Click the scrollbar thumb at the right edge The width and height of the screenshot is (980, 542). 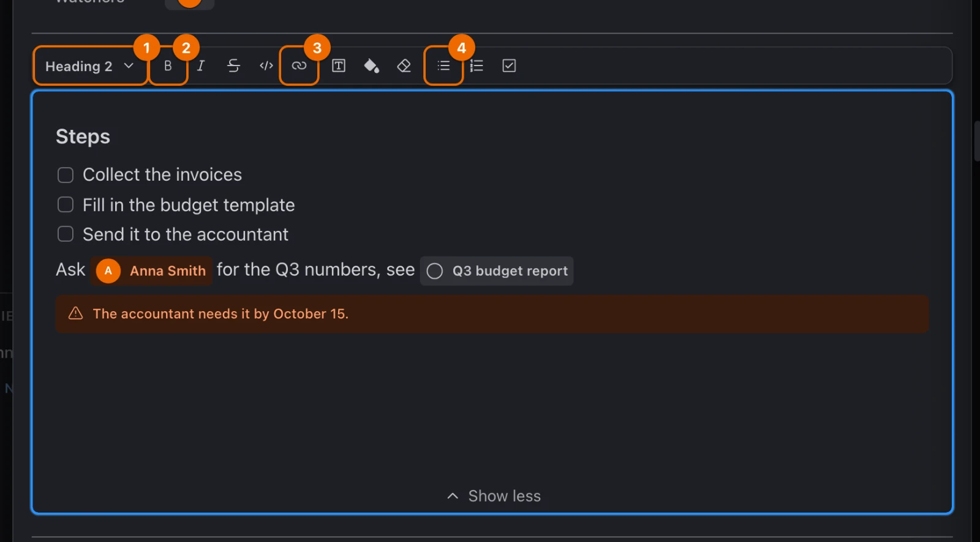click(976, 141)
